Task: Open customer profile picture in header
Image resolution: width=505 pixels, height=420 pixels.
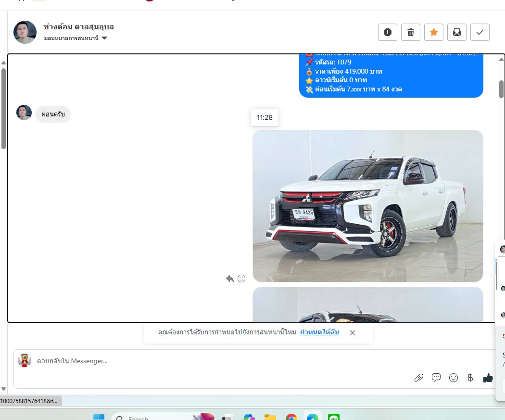Action: [x=25, y=32]
